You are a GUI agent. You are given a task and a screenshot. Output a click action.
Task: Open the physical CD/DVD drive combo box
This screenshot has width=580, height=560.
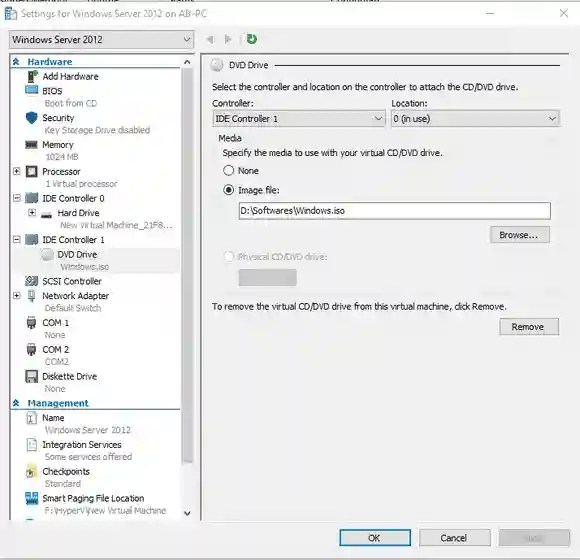pyautogui.click(x=267, y=277)
